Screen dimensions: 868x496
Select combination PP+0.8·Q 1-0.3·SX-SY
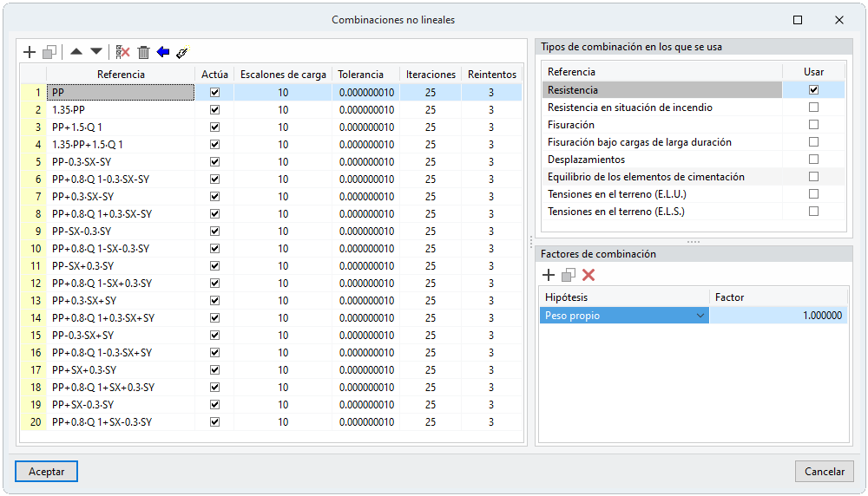click(x=121, y=179)
